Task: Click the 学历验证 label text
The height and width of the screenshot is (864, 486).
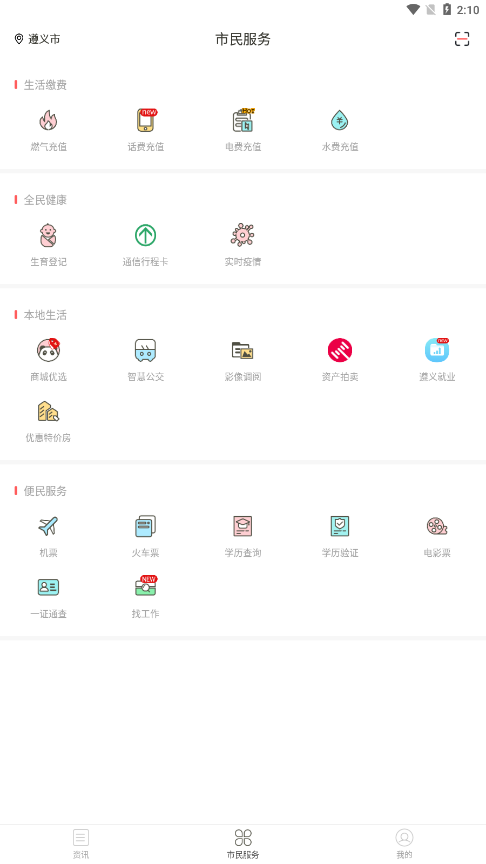Action: (x=340, y=553)
